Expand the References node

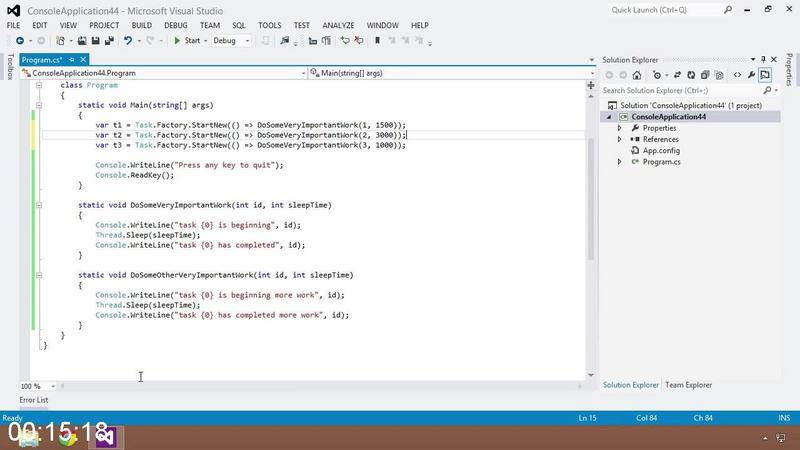[x=619, y=139]
